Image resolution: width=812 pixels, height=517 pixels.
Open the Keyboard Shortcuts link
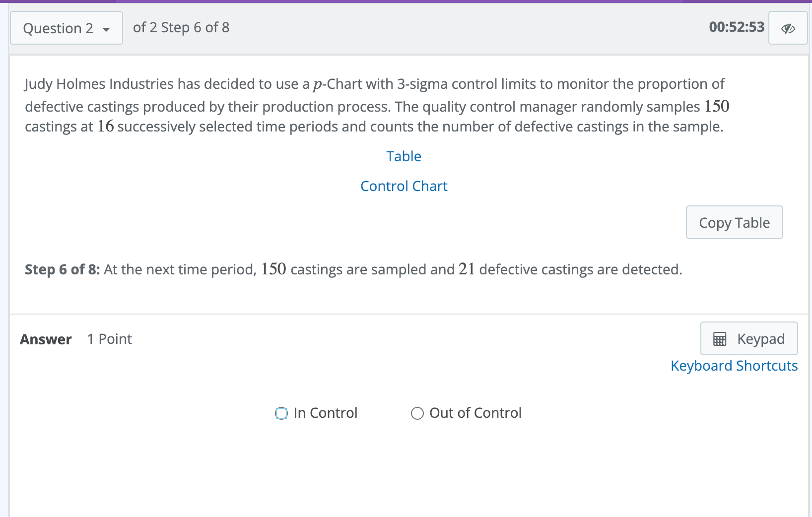pyautogui.click(x=734, y=366)
